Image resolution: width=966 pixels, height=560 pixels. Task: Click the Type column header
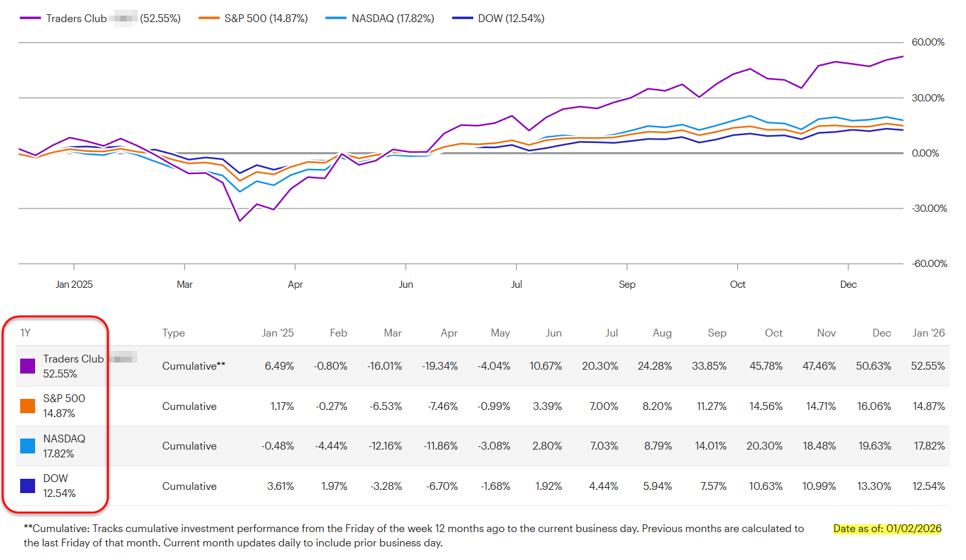174,333
